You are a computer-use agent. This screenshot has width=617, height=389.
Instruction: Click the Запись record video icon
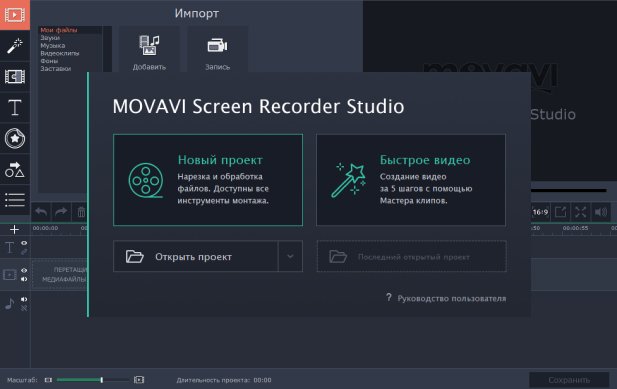point(217,46)
